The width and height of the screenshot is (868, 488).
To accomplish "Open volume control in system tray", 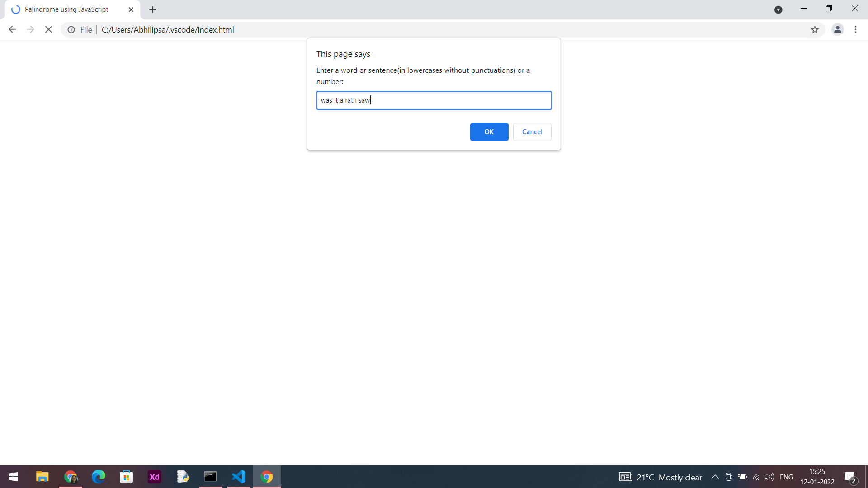I will pos(769,477).
